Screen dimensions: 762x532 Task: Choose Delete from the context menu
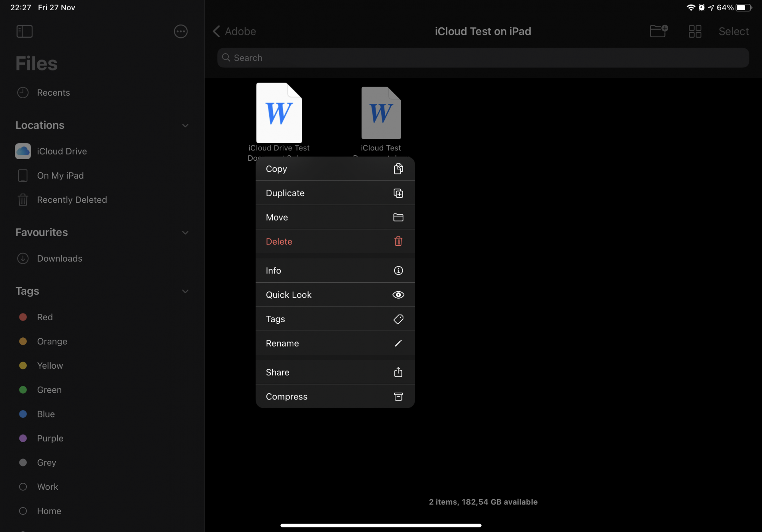[x=335, y=241]
